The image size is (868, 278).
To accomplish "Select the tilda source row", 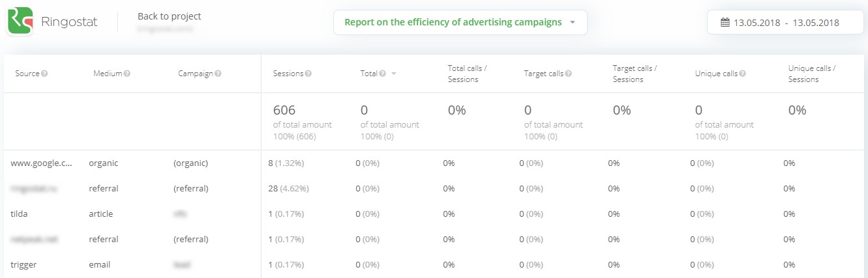I will click(x=19, y=214).
